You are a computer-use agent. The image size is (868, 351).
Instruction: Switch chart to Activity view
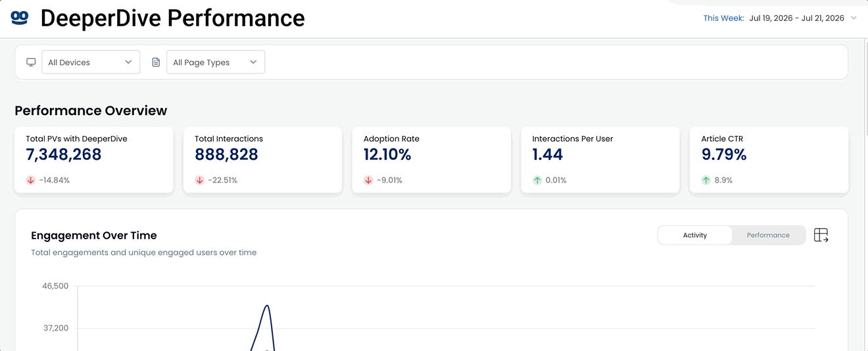tap(695, 235)
